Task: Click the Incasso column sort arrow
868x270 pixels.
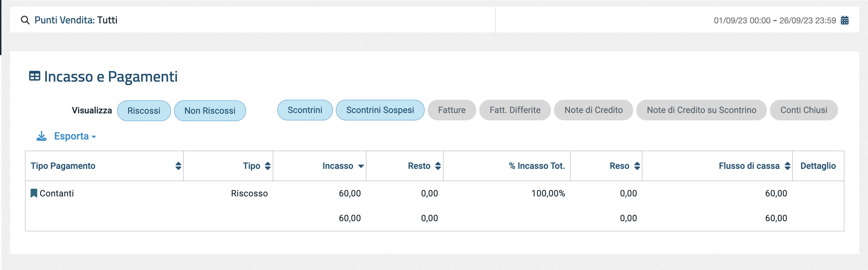Action: 361,166
